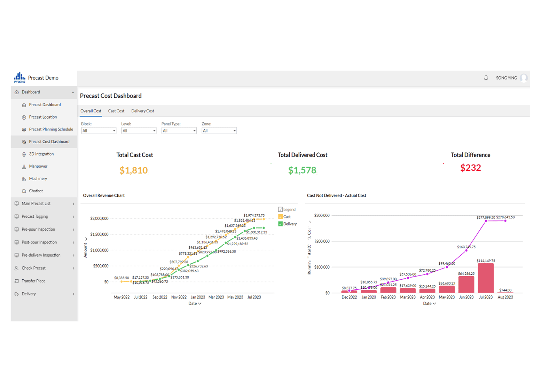Screen dimensions: 557x392
Task: Click the Precast Planning Schedule icon
Action: 24,129
